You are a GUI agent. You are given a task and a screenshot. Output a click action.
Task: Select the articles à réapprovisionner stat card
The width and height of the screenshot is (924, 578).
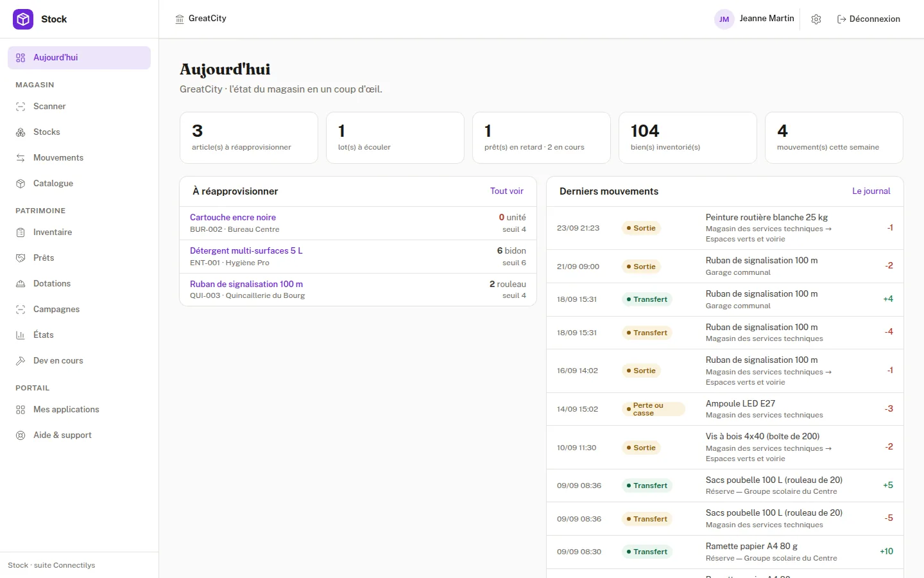pyautogui.click(x=249, y=138)
